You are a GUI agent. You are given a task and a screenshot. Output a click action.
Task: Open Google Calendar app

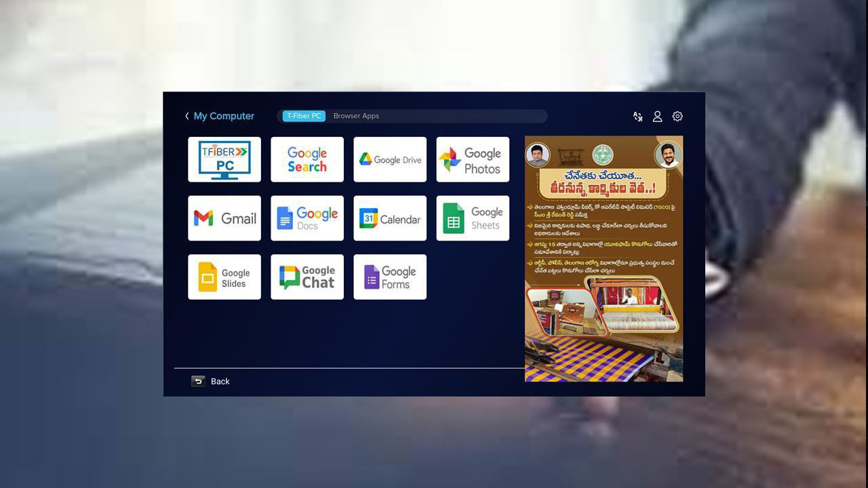390,218
